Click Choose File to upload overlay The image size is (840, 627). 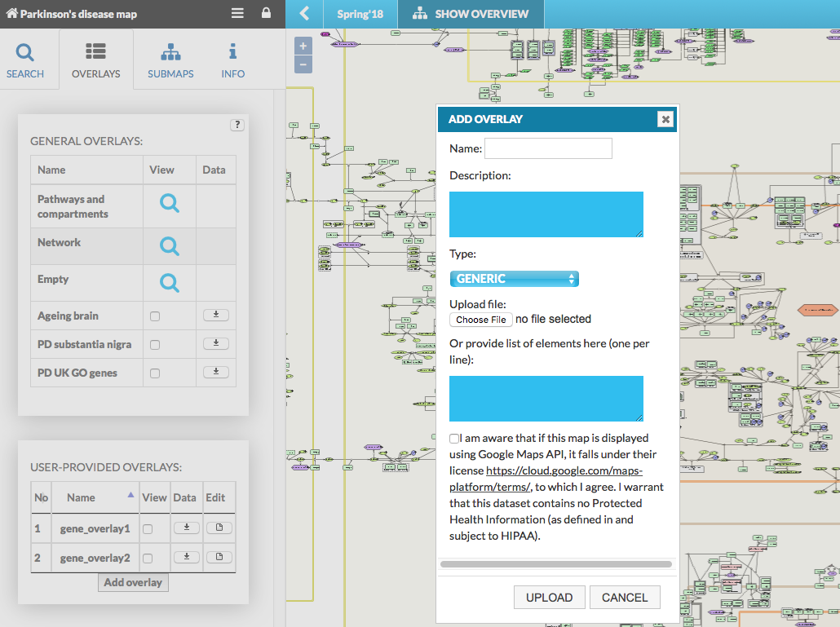[x=481, y=320]
